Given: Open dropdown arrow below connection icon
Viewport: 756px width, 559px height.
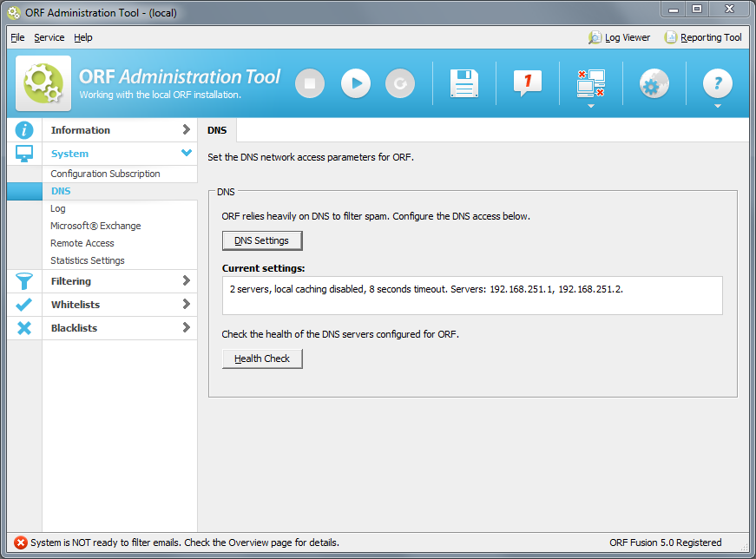Looking at the screenshot, I should [590, 106].
